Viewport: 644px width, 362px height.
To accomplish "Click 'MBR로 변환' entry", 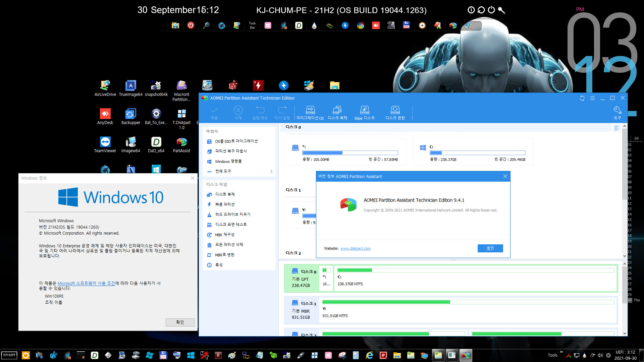I will (224, 255).
